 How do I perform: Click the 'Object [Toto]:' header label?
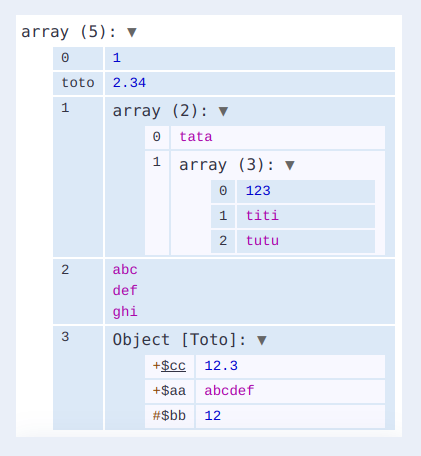click(179, 340)
